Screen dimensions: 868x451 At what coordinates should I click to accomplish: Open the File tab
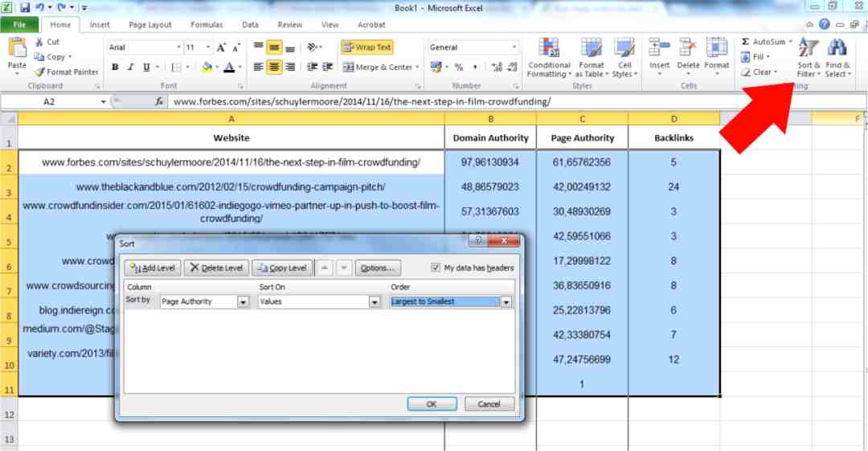pos(19,25)
